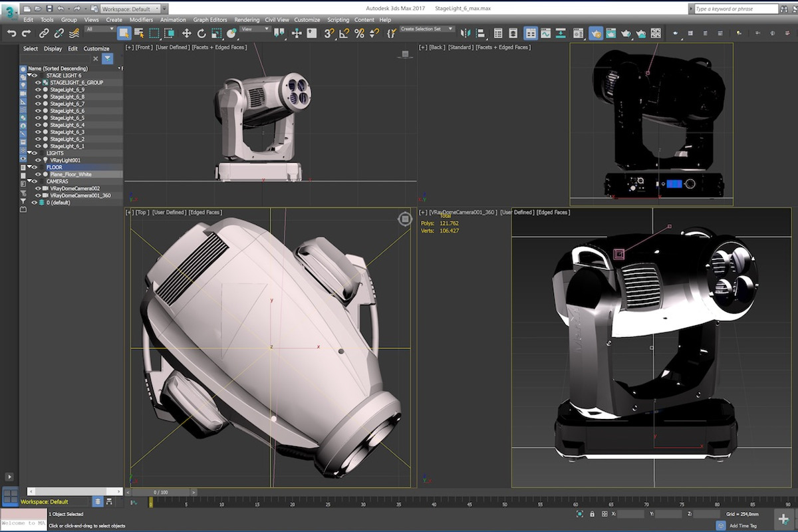
Task: Open the Rendered Frame Window icon
Action: (x=610, y=33)
